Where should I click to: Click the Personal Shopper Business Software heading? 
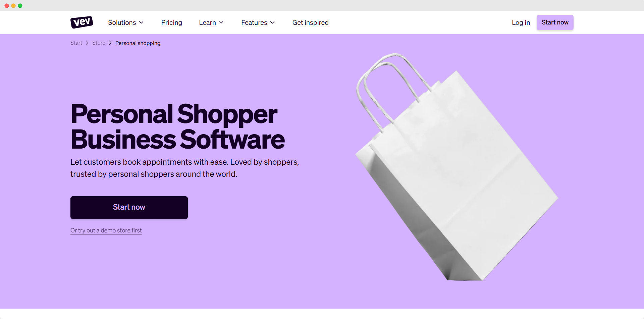178,127
